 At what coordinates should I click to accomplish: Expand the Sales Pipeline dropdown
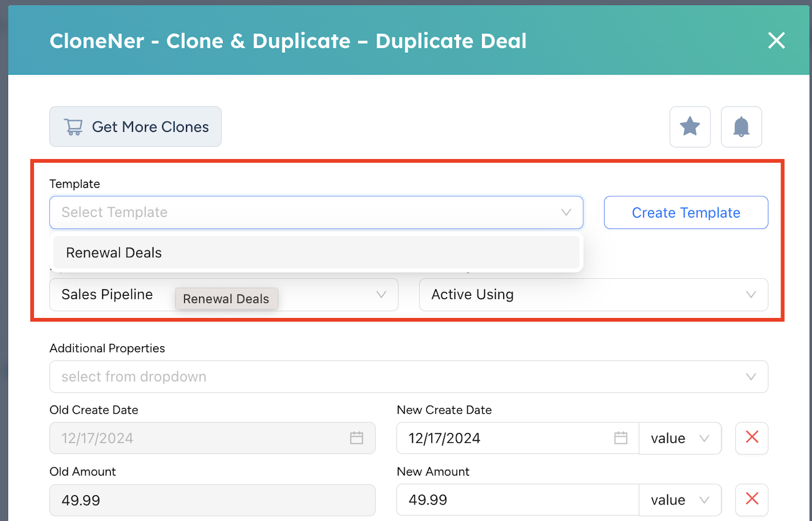(x=381, y=295)
